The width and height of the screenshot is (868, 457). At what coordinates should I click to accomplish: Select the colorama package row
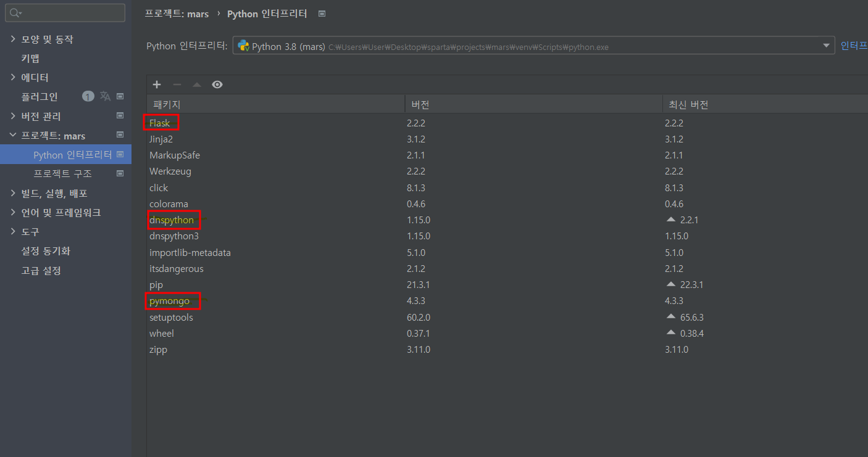tap(507, 204)
